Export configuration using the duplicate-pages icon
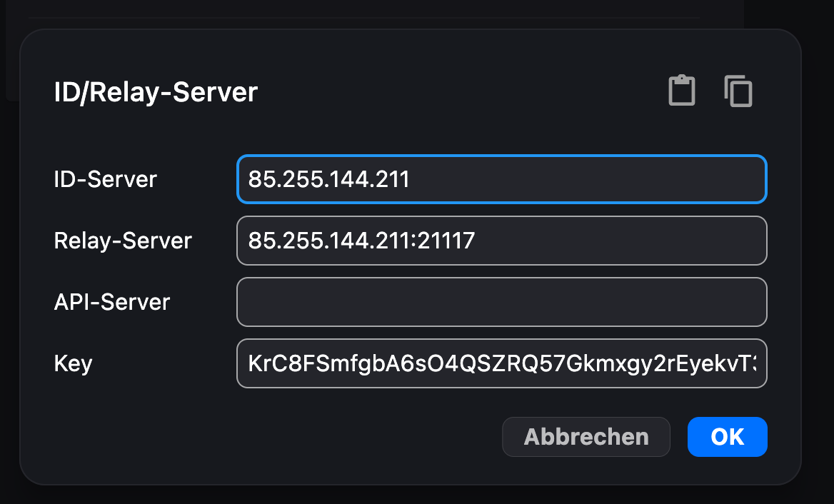 click(x=738, y=91)
